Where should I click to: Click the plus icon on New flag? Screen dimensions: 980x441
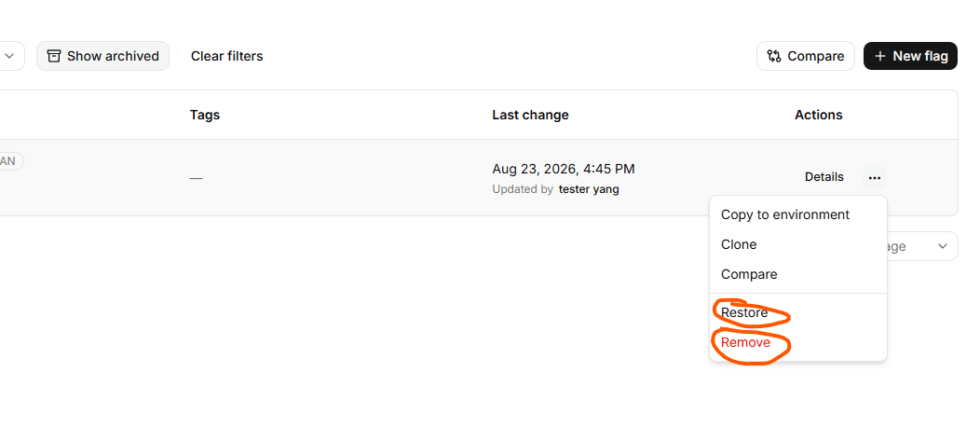coord(880,56)
